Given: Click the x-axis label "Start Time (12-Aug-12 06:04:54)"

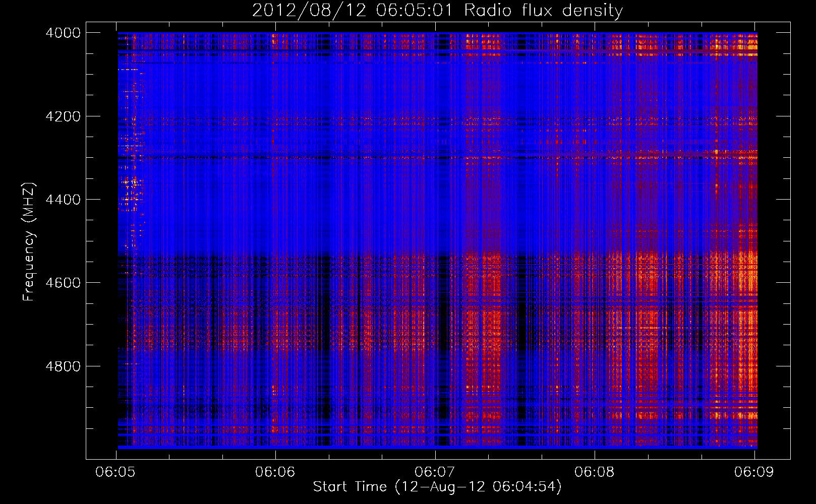Looking at the screenshot, I should point(437,487).
